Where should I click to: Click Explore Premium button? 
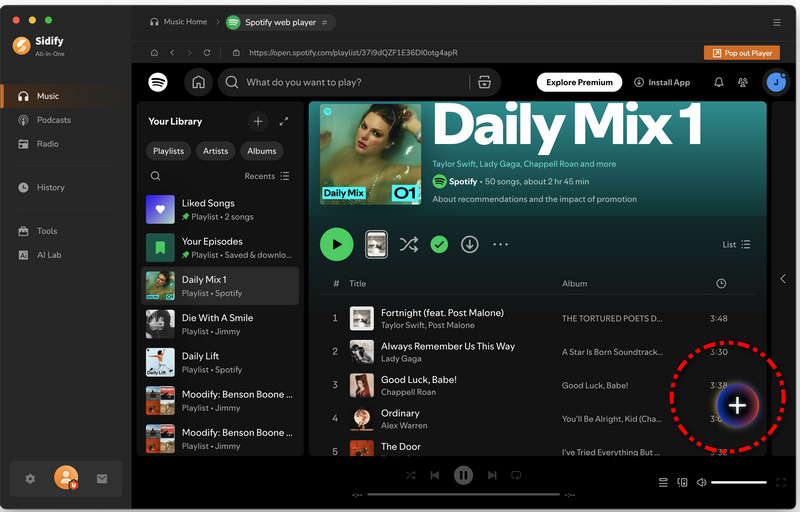tap(579, 82)
